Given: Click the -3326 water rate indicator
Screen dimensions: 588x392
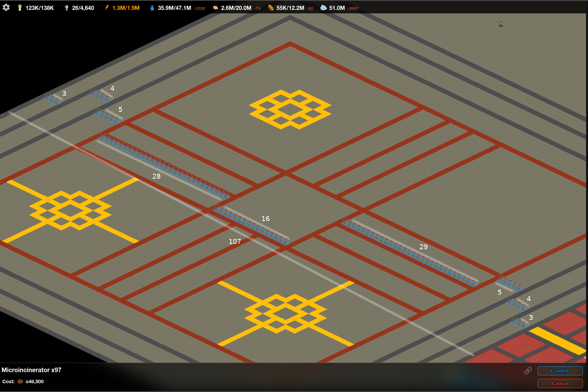Looking at the screenshot, I should (x=199, y=8).
